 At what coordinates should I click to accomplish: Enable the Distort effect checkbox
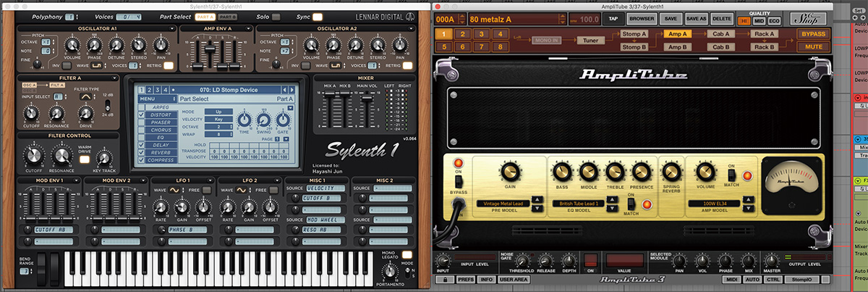(141, 114)
